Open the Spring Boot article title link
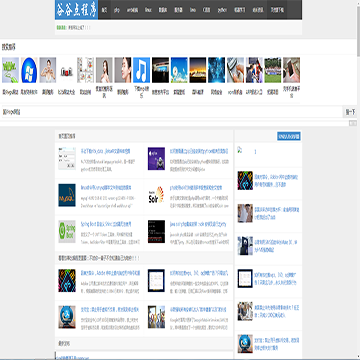Screen dimensions: 360x360 tap(104, 224)
